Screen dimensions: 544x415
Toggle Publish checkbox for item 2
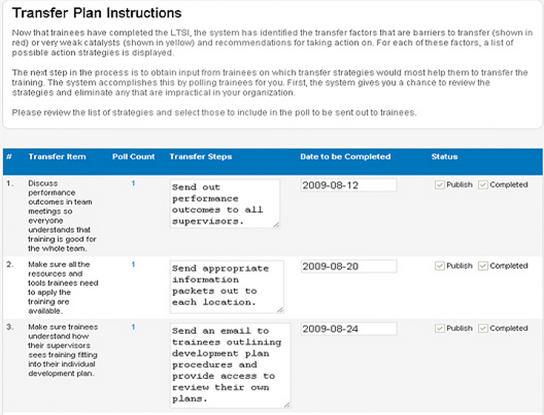coord(440,266)
